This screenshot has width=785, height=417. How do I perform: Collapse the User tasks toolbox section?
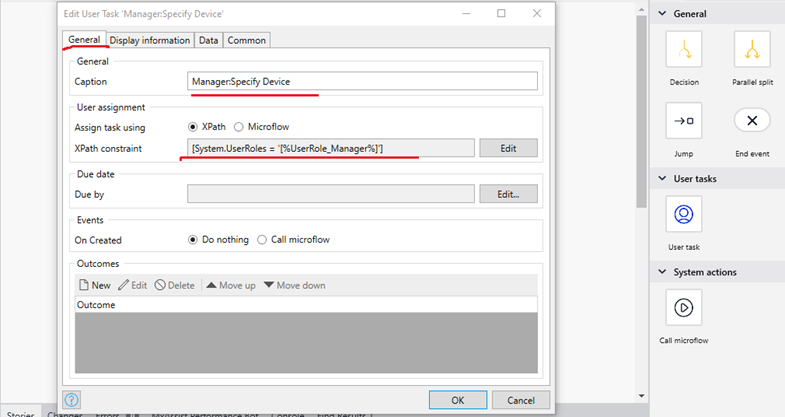tap(662, 178)
